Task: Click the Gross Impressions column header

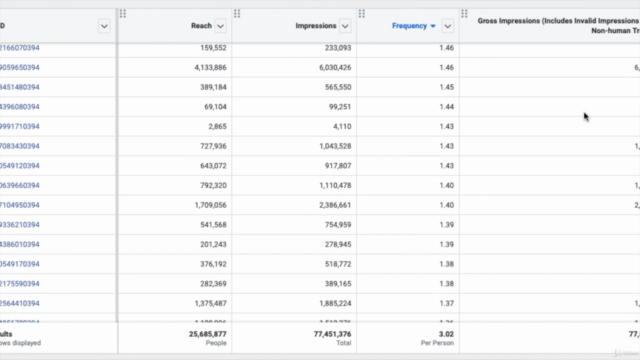Action: (558, 25)
